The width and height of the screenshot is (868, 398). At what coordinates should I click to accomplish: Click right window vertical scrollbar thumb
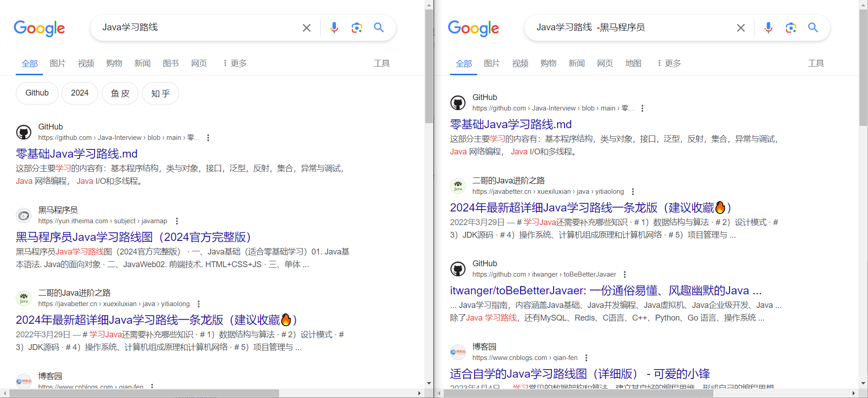click(863, 67)
